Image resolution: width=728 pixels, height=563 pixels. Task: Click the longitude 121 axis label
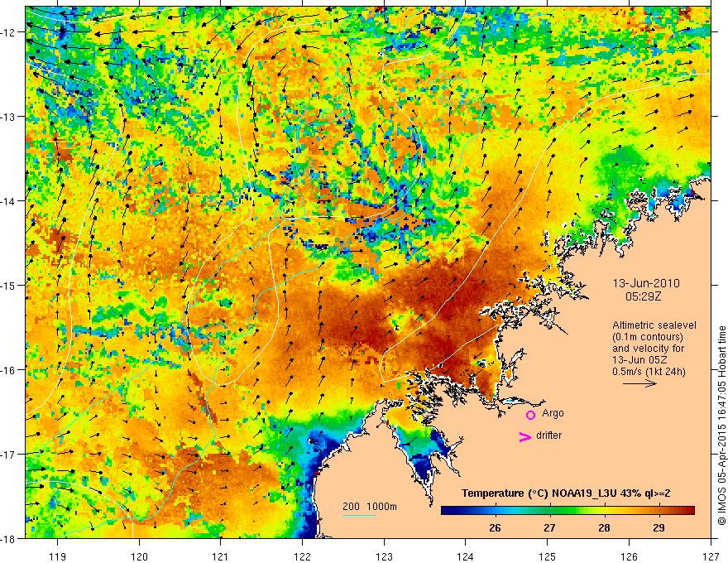221,556
